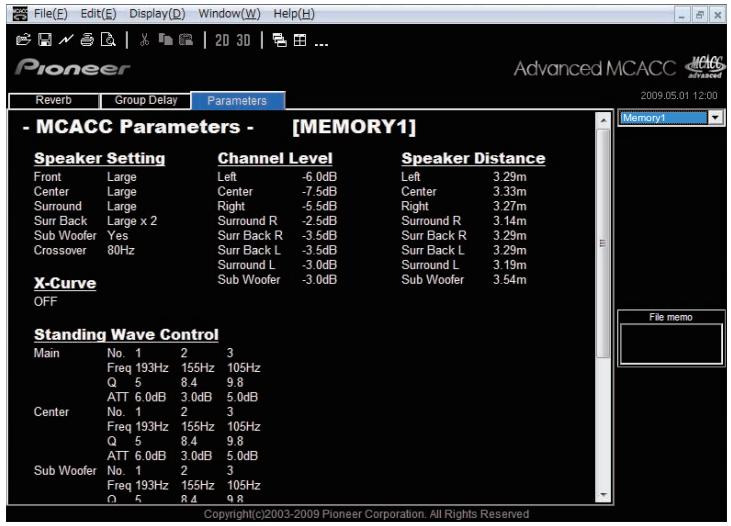Click the X-Curve heading
Screen dimensions: 731x526
point(65,283)
